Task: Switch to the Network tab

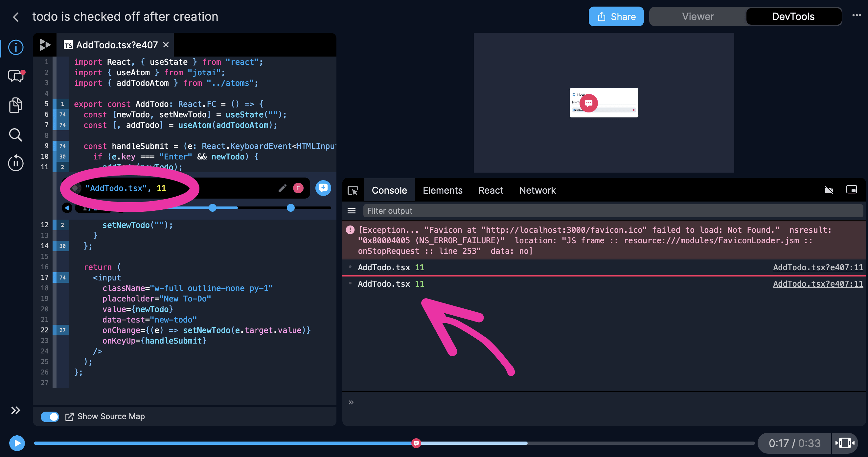Action: click(537, 191)
